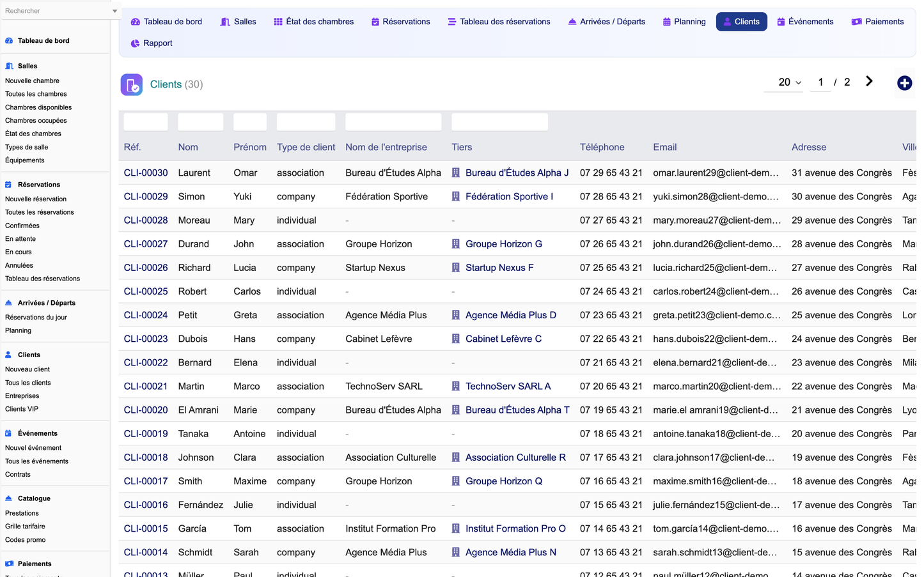
Task: Open Groupe Horizon Q tiers link
Action: pos(504,481)
